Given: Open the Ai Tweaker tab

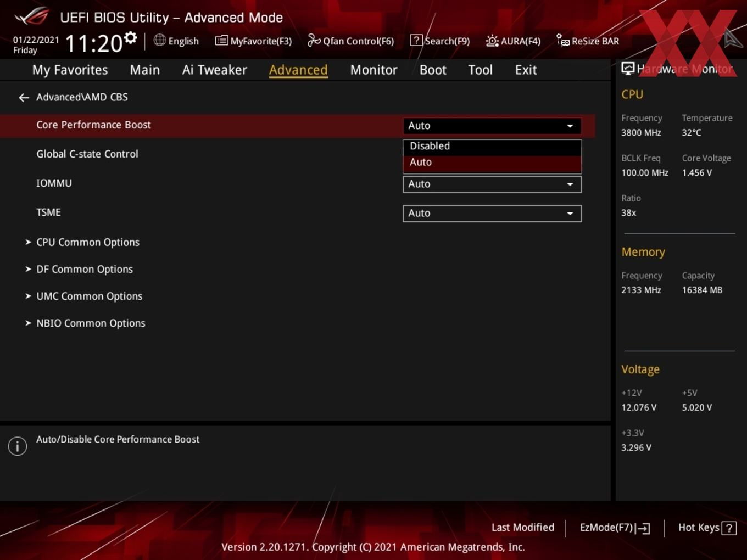Looking at the screenshot, I should pos(215,70).
